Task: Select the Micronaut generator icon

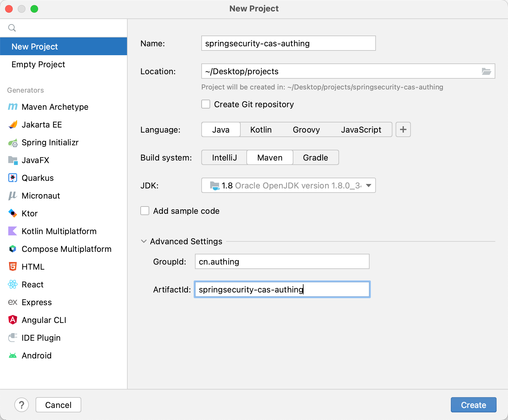Action: click(12, 196)
